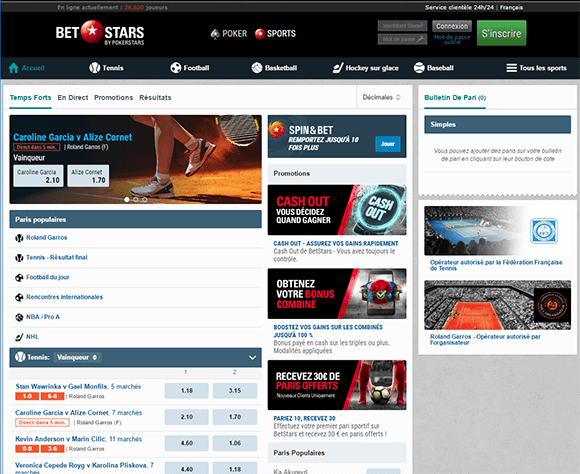Open the Recevez 30€ de paris offerts banner
580x474 pixels.
pyautogui.click(x=337, y=385)
